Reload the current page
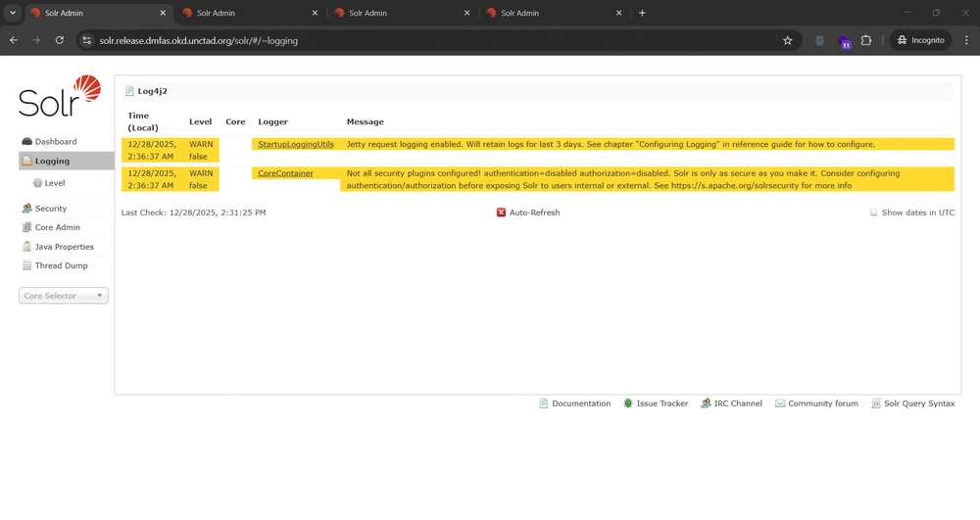 [60, 40]
